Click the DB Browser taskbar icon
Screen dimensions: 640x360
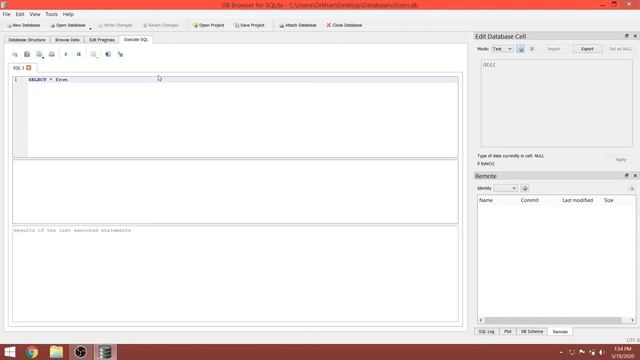(x=105, y=352)
